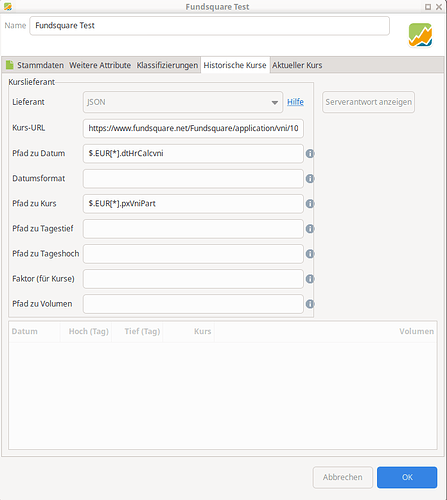Click Serverantwort anzeigen button
This screenshot has height=500, width=447.
click(368, 102)
